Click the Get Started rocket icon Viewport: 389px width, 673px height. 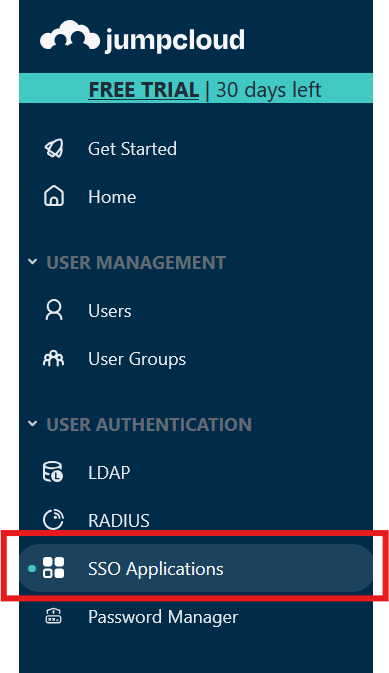pyautogui.click(x=54, y=149)
